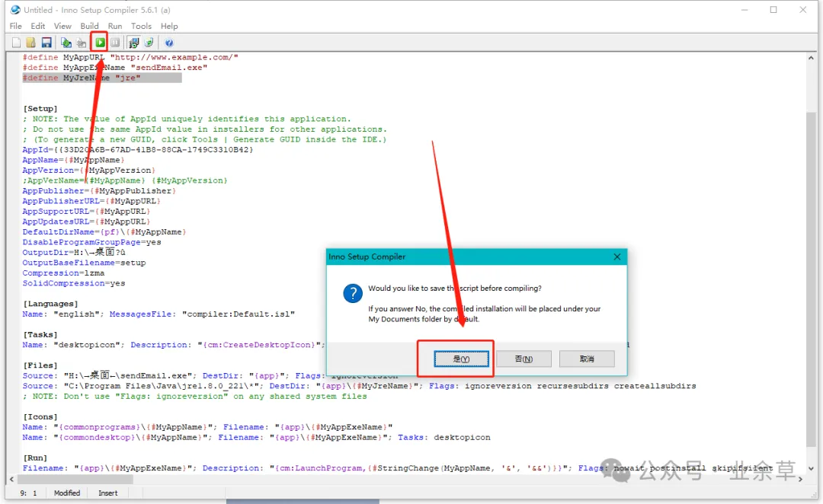823x504 pixels.
Task: Click the 是(Y) button to save script
Action: pyautogui.click(x=461, y=359)
